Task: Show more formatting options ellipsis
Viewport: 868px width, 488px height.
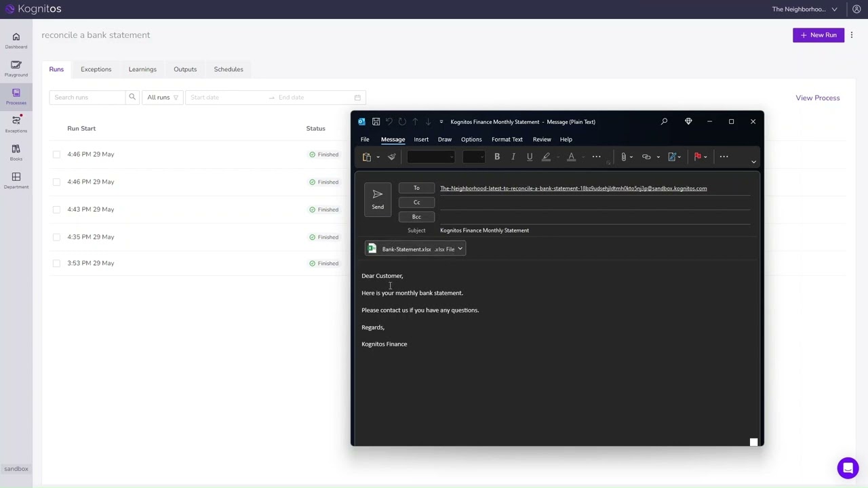Action: pos(597,157)
